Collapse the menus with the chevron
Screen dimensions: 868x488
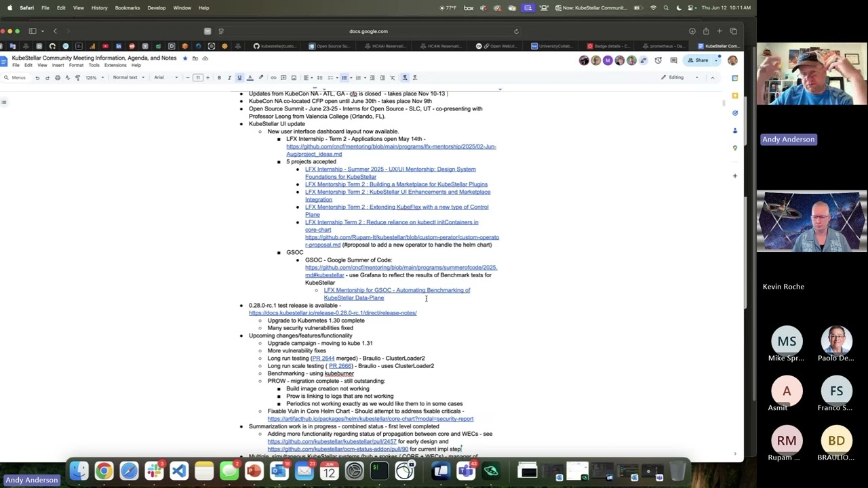pos(712,77)
